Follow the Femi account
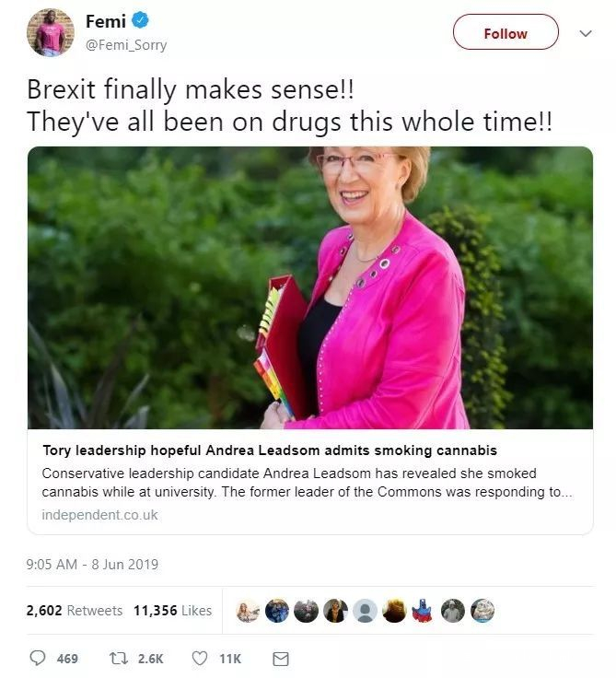 [506, 32]
